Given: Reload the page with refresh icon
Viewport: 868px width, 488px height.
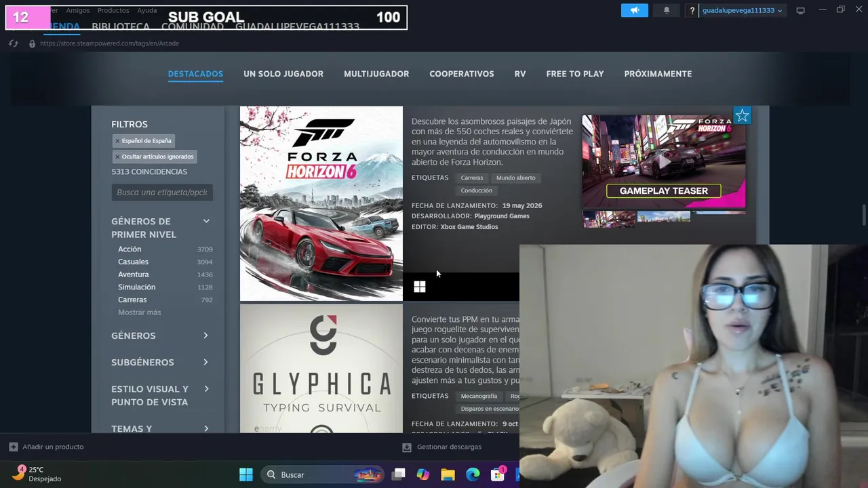Looking at the screenshot, I should [x=13, y=43].
